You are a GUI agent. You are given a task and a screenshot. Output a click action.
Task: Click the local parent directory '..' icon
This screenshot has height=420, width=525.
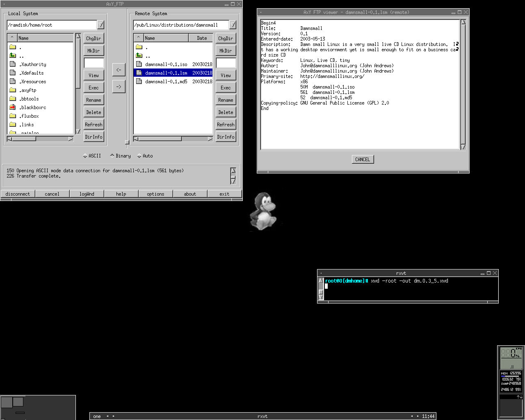[x=13, y=55]
